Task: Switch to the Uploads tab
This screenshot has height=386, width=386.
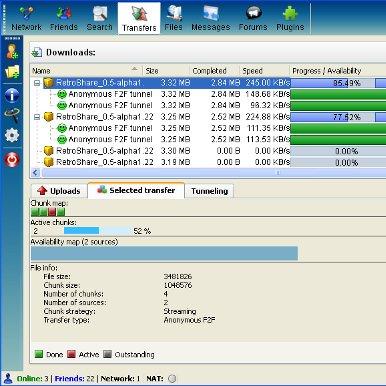Action: coord(59,191)
